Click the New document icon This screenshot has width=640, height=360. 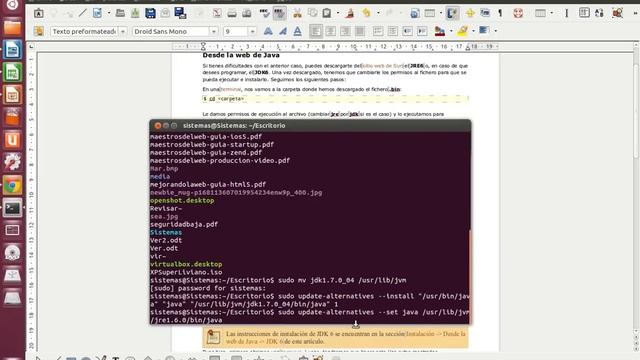click(97, 13)
